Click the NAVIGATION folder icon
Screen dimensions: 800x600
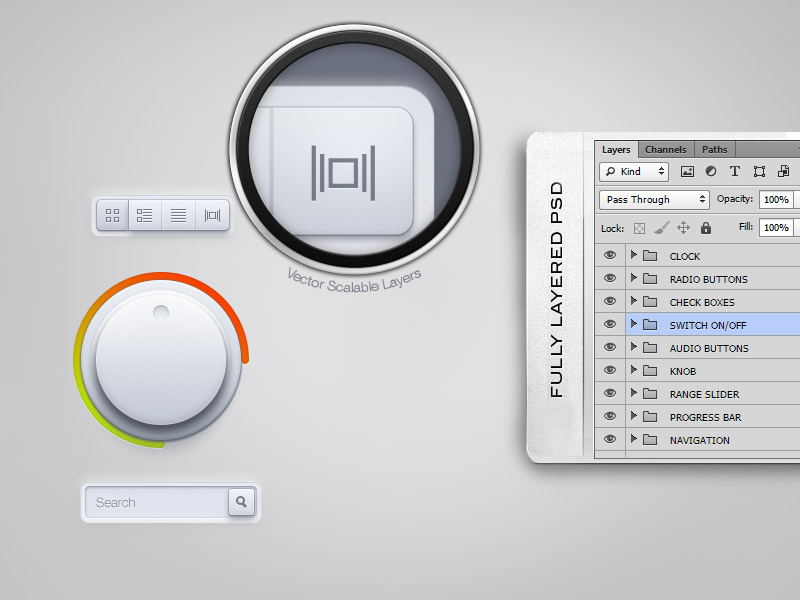pos(649,439)
